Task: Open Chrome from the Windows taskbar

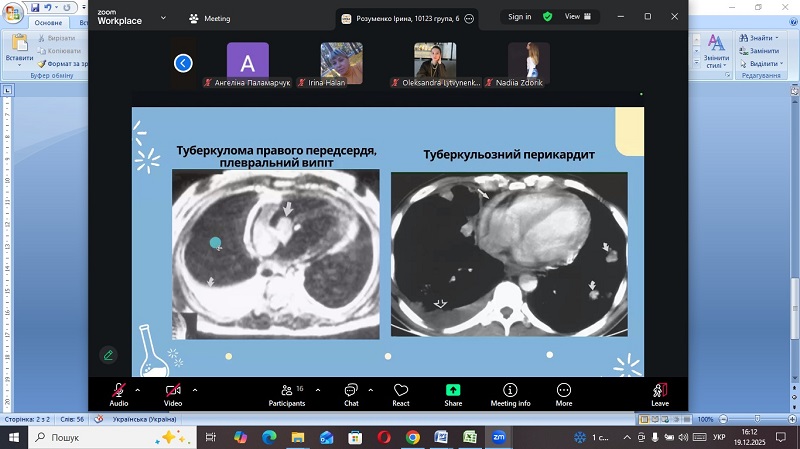Action: 413,438
